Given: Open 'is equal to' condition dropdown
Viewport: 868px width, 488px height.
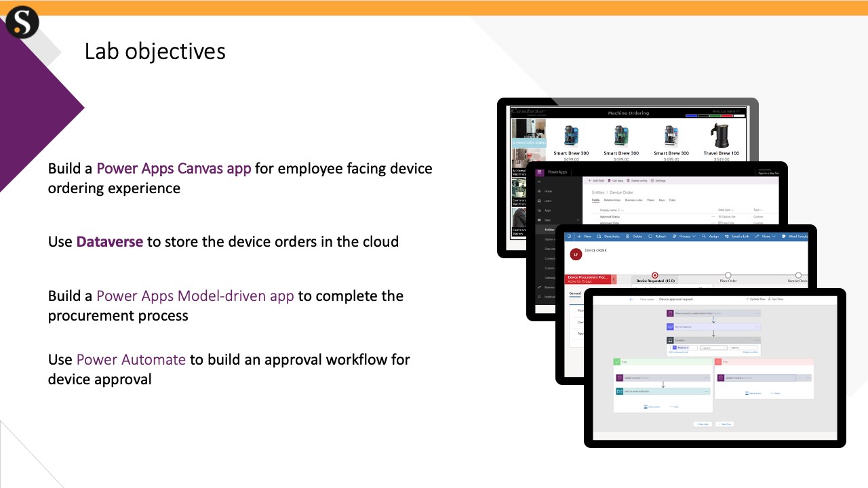Looking at the screenshot, I should pos(714,348).
